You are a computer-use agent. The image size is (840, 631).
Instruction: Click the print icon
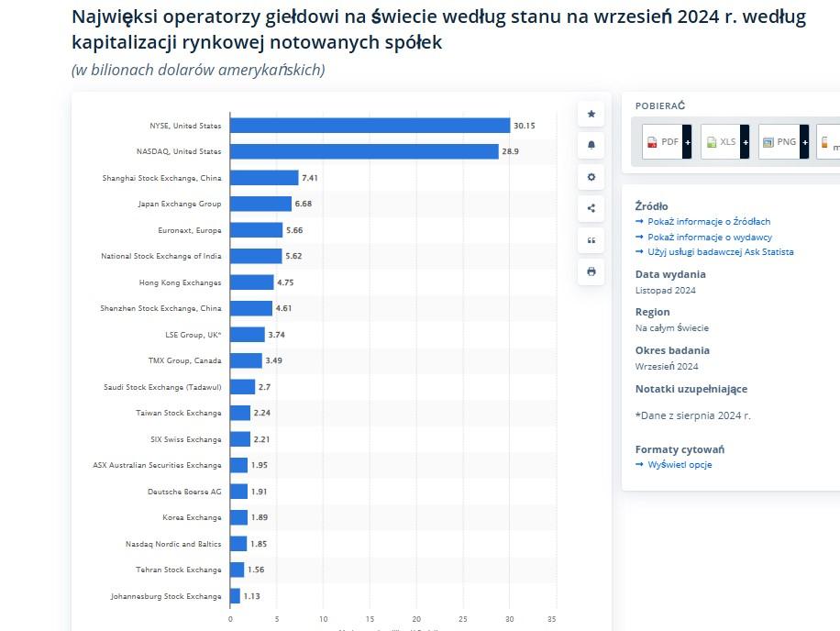click(591, 271)
